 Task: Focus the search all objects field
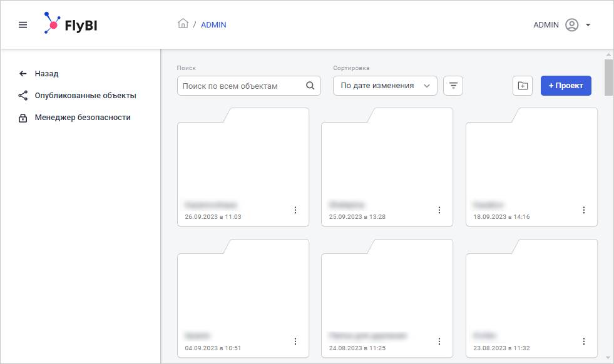click(x=241, y=86)
